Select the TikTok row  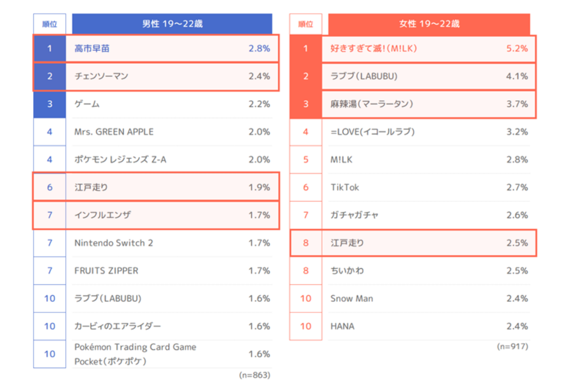point(345,187)
